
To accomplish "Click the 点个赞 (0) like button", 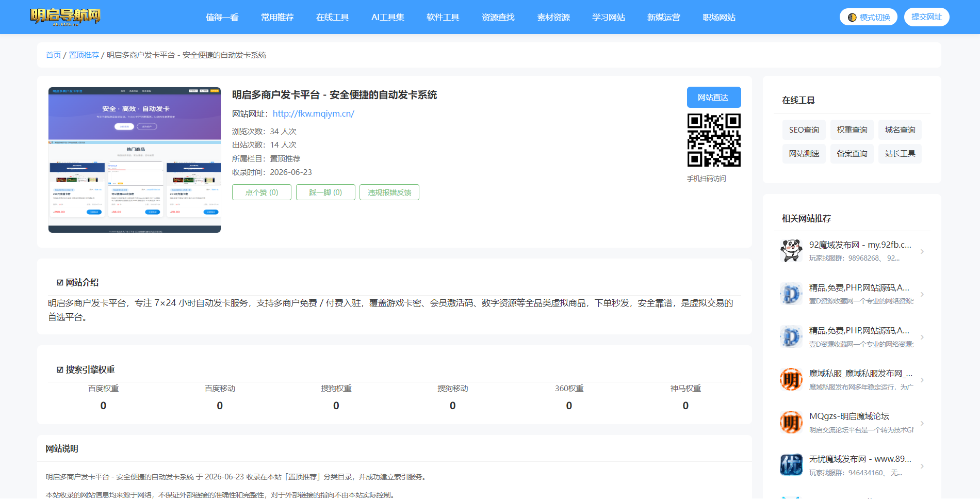I will (262, 192).
